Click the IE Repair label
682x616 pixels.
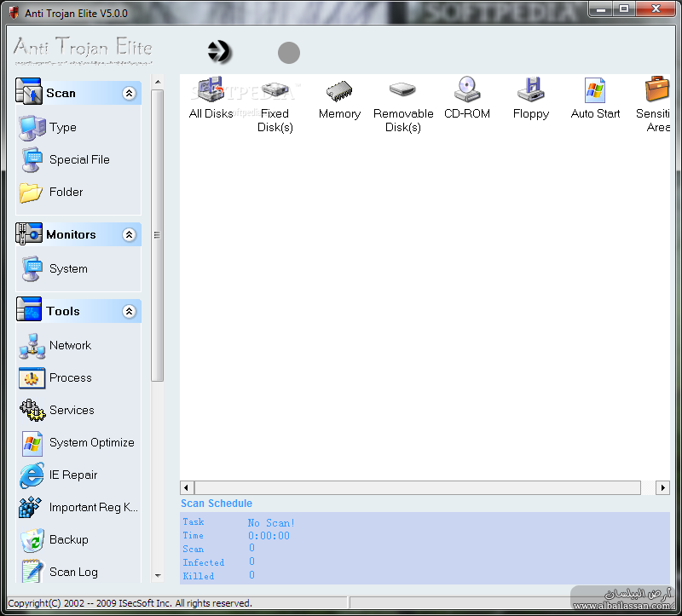pyautogui.click(x=73, y=475)
